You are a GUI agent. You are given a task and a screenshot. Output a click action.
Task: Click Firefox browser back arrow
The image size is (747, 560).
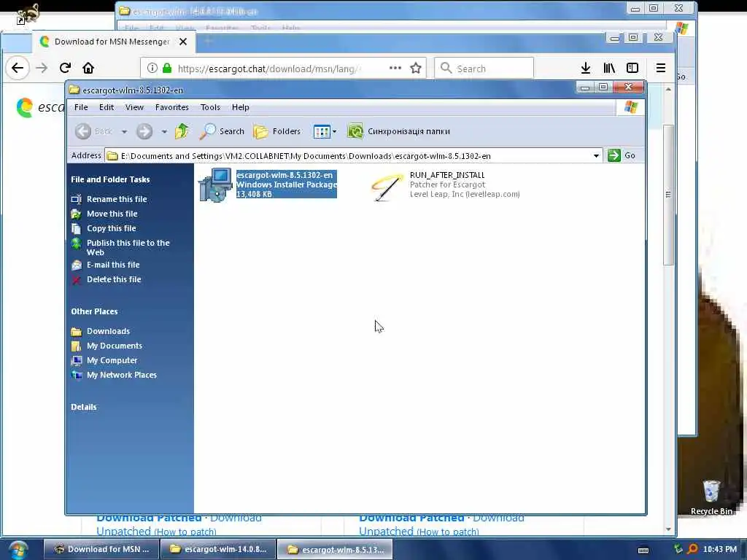(x=18, y=68)
